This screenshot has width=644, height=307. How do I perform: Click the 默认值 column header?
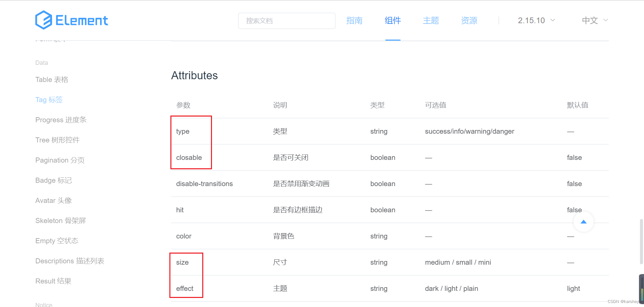578,105
